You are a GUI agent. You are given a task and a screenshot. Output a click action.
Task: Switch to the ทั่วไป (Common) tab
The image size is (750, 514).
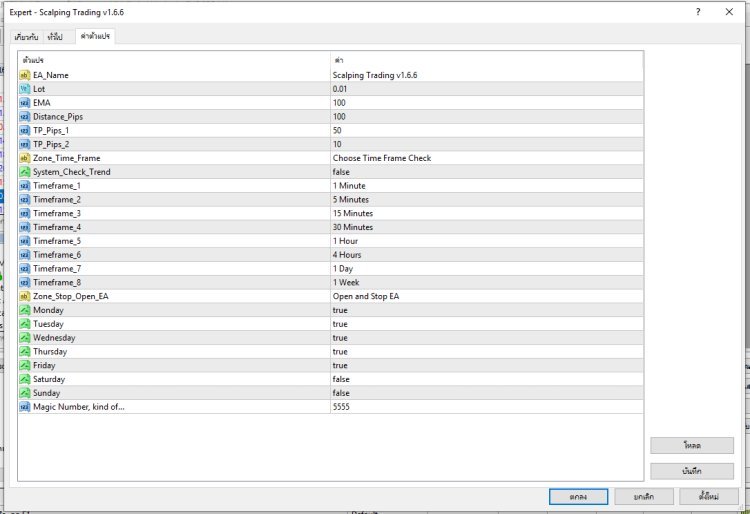pyautogui.click(x=55, y=37)
